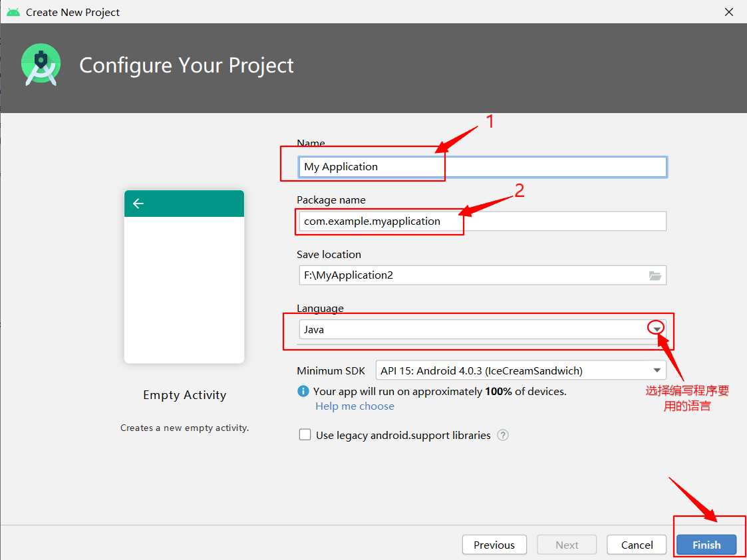Click the Cancel button
Image resolution: width=747 pixels, height=560 pixels.
tap(637, 545)
